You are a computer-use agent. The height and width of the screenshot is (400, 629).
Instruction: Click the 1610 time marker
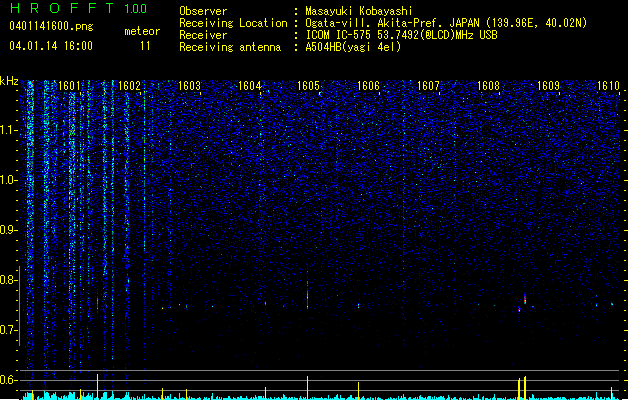pyautogui.click(x=609, y=86)
